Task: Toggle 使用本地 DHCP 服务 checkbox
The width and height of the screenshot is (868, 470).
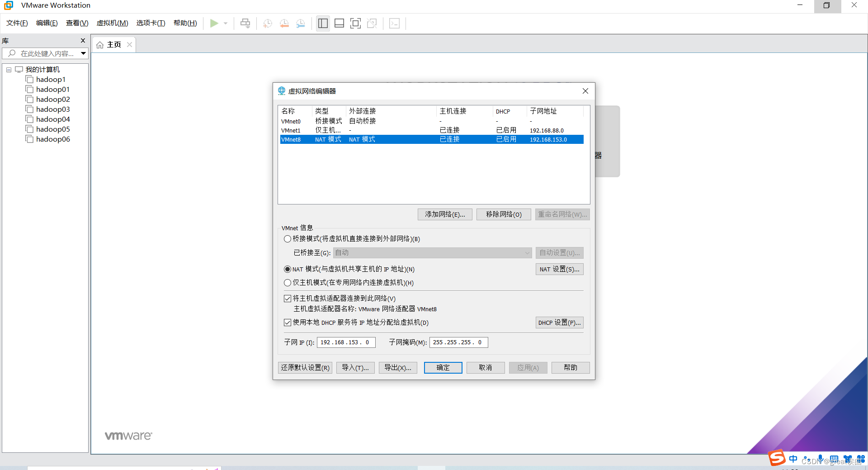Action: pyautogui.click(x=288, y=323)
